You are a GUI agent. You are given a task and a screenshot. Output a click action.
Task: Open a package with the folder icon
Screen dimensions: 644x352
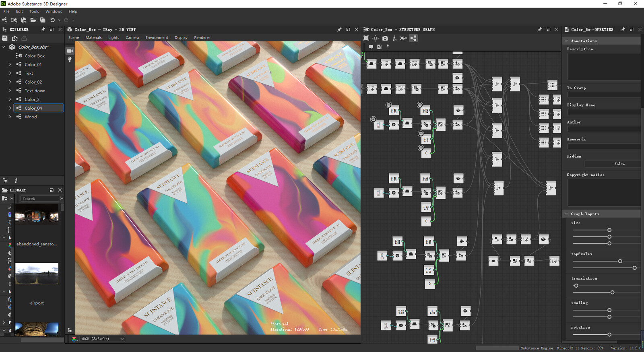[33, 20]
